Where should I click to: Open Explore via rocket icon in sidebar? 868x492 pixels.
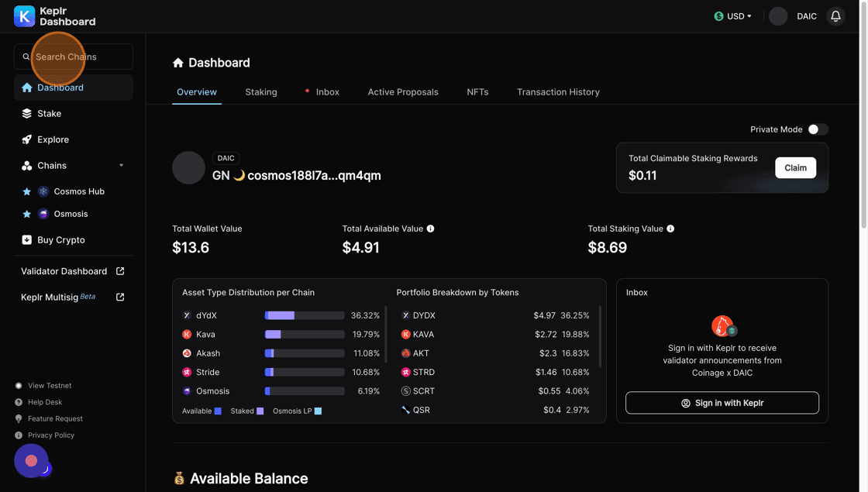[27, 139]
